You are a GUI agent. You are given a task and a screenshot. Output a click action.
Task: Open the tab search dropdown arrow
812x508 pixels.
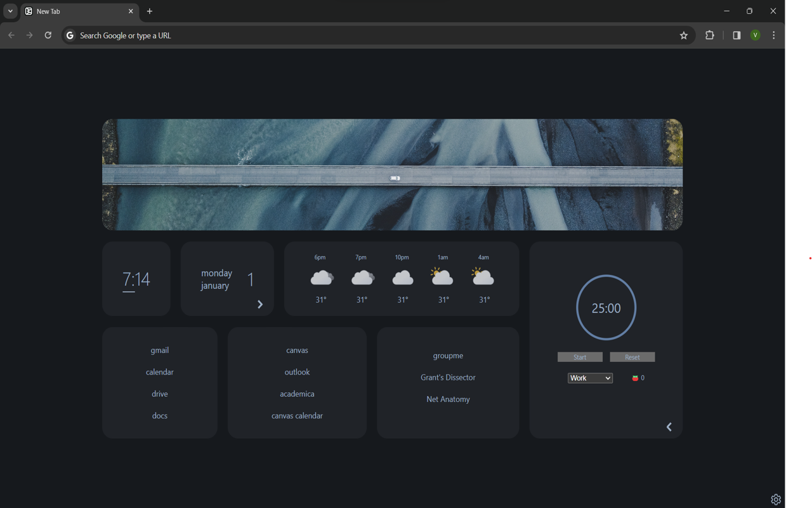coord(10,11)
